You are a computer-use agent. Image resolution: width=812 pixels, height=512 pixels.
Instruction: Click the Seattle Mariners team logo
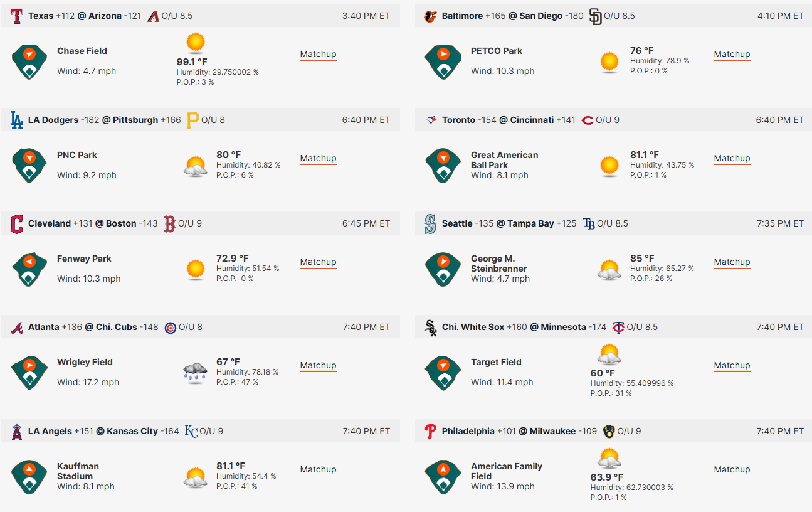click(431, 223)
